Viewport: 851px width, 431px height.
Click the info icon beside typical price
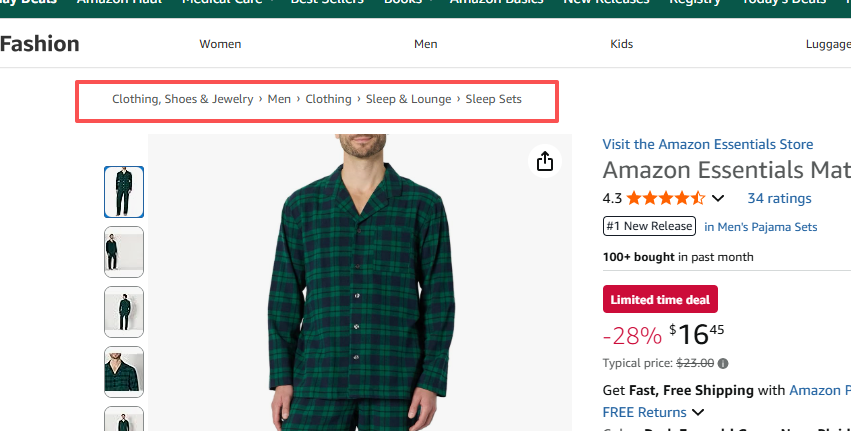click(723, 364)
